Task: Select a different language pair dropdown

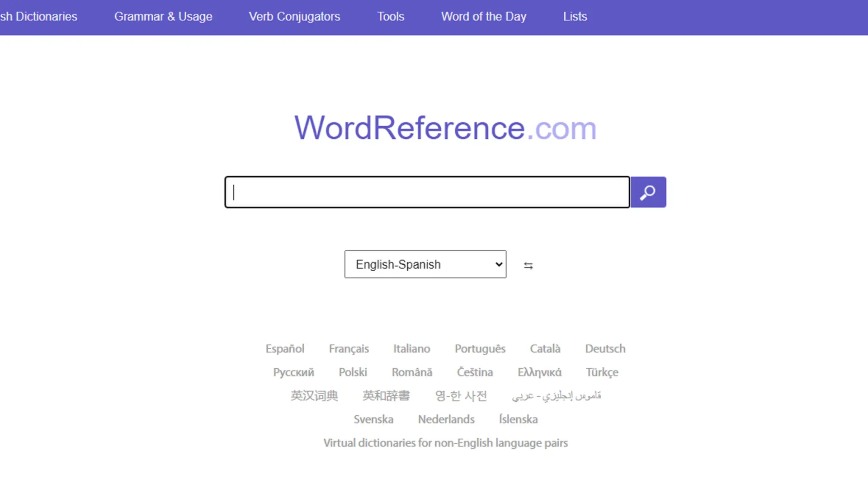Action: click(426, 264)
